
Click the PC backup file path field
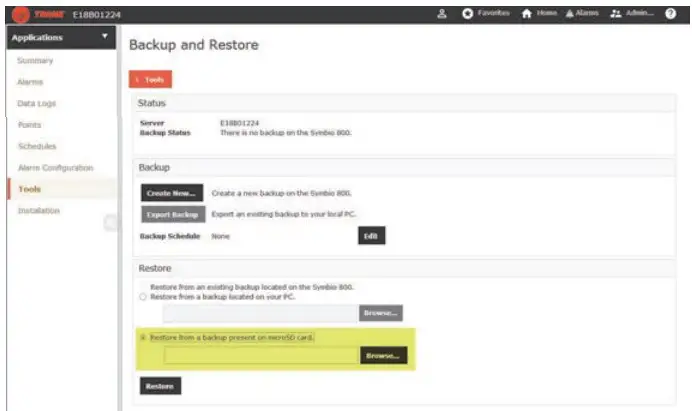[260, 313]
